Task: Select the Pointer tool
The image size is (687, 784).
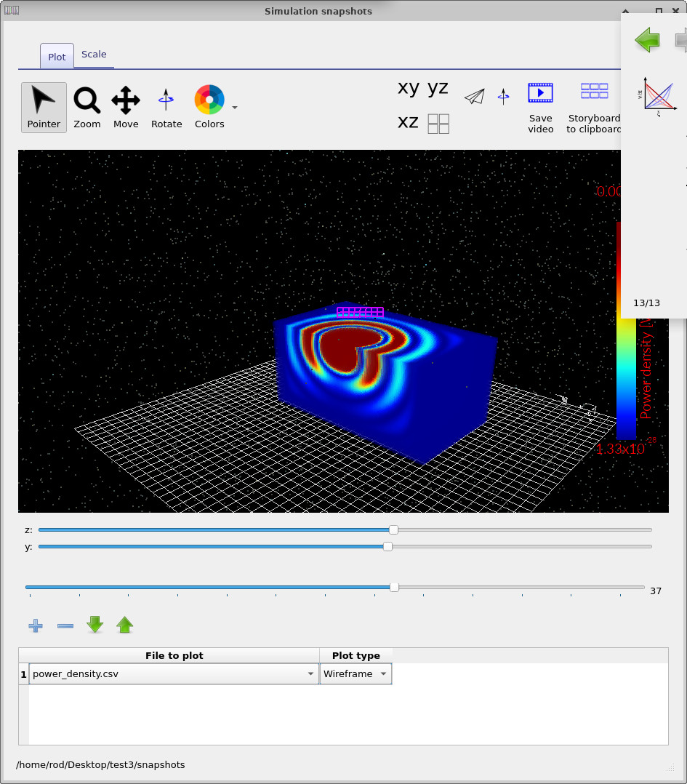Action: [44, 107]
